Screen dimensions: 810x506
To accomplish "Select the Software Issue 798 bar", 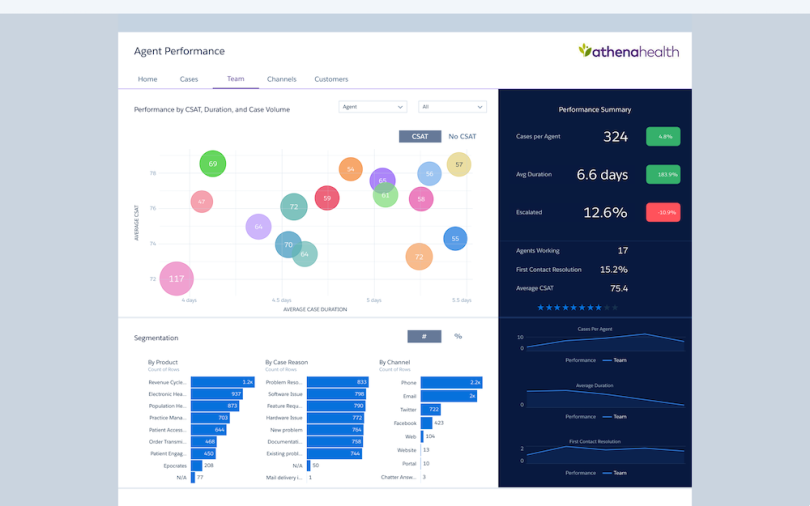I will coord(337,394).
